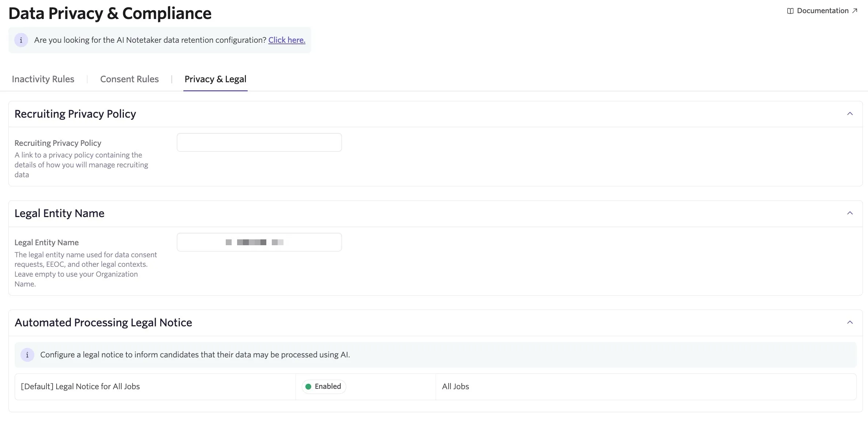Screen dimensions: 868x421
Task: Click the 'Automated Processing Legal Notice' heading
Action: pos(103,323)
